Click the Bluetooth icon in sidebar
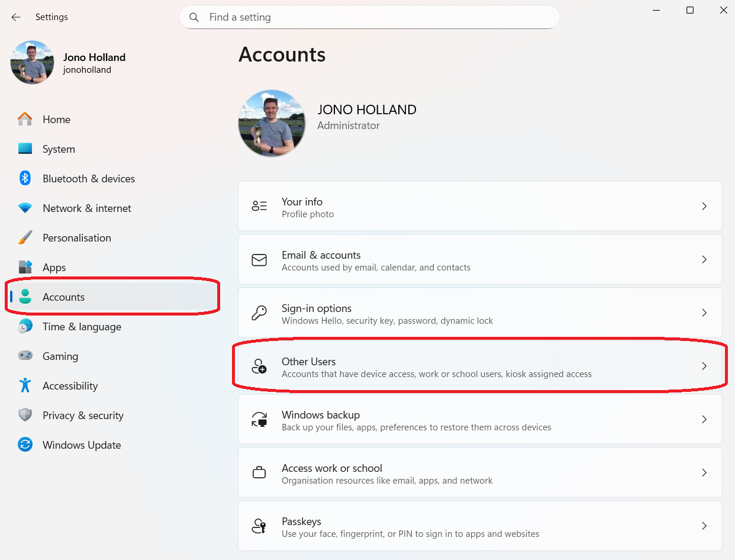Screen dimensions: 735x560 coord(25,178)
